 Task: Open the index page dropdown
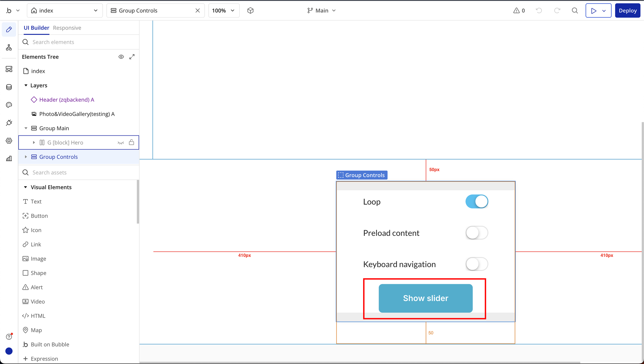point(65,11)
